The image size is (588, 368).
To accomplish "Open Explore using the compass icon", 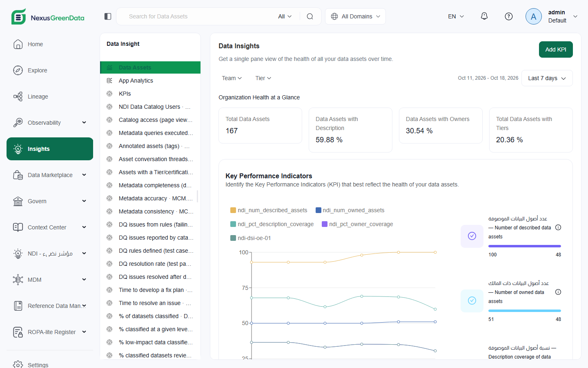I will (x=18, y=70).
